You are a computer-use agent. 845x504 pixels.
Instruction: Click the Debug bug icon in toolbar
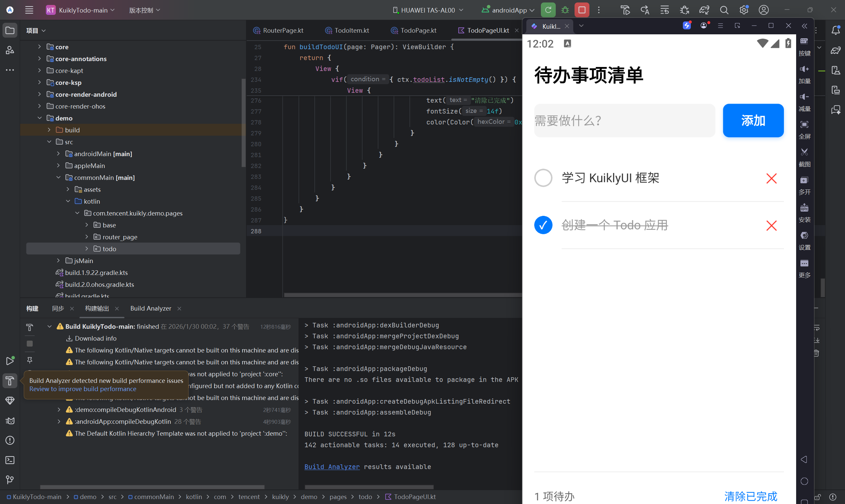565,10
